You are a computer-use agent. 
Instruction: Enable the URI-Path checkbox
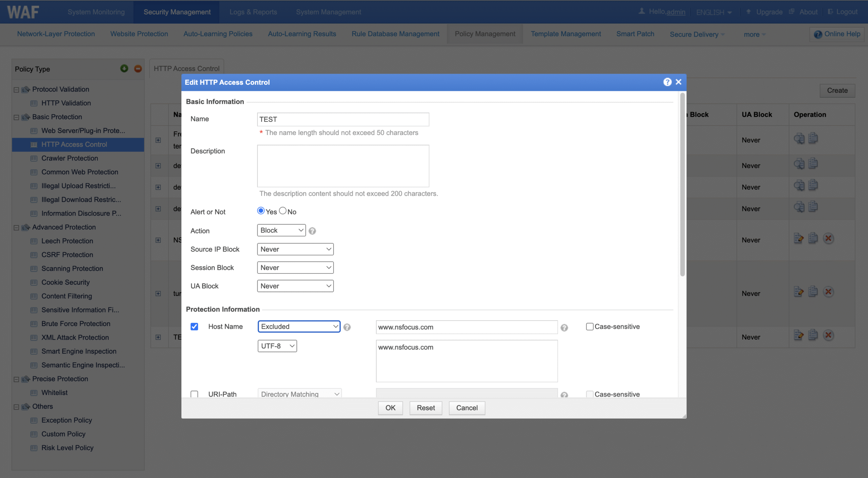194,394
